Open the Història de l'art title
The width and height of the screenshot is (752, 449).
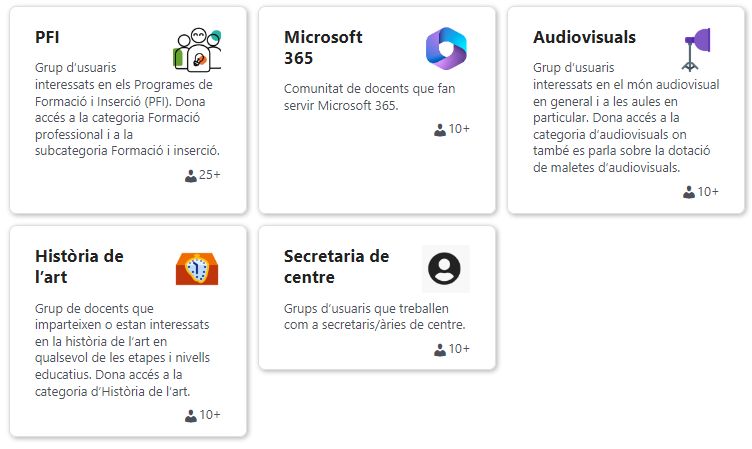pos(79,266)
